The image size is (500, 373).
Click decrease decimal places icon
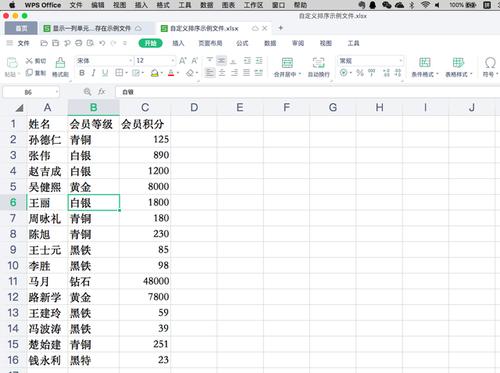398,73
